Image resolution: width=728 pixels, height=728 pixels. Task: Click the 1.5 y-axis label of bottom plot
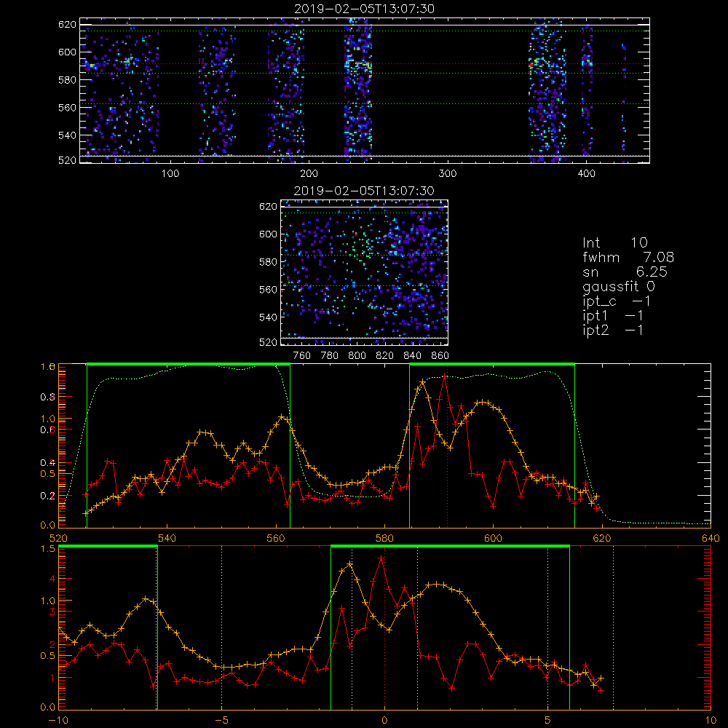point(48,549)
